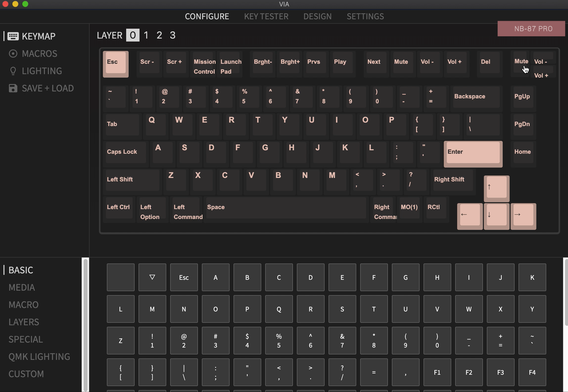Select the Esc key on the keymap
The height and width of the screenshot is (392, 568).
tap(115, 64)
